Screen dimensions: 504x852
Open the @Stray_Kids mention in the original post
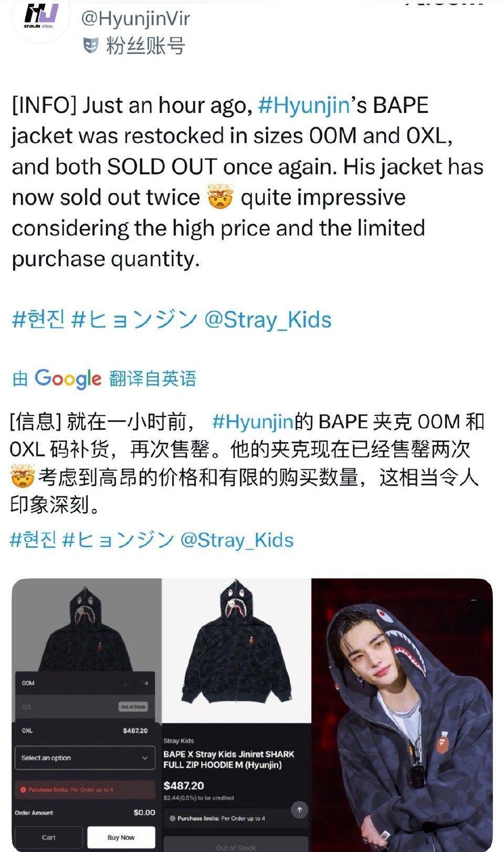[x=268, y=320]
